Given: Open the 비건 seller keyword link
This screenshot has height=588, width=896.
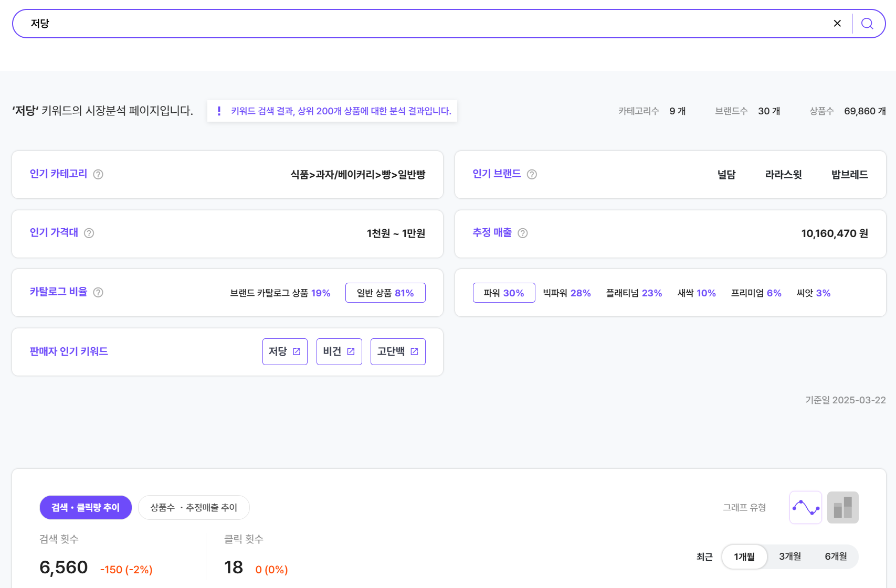Looking at the screenshot, I should (339, 351).
